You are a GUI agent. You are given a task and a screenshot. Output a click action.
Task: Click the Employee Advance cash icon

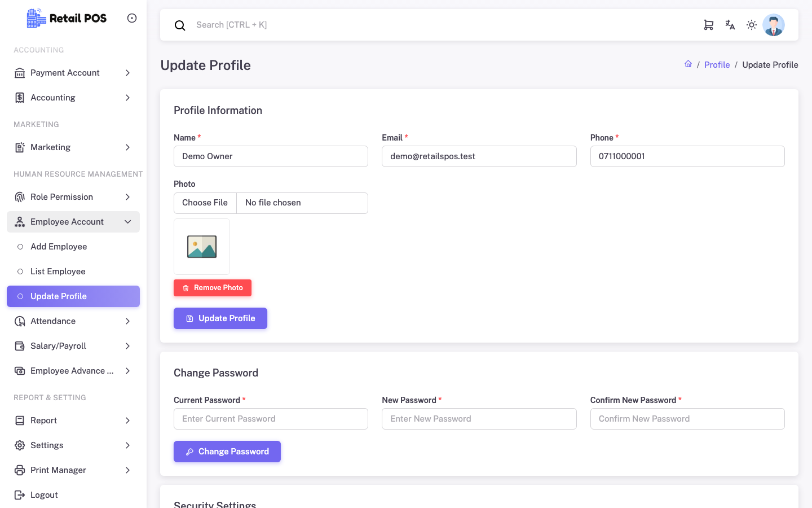(20, 371)
